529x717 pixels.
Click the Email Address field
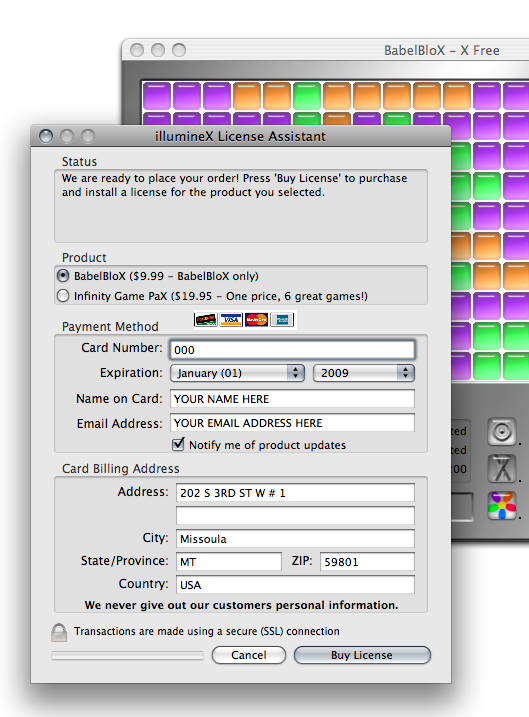292,423
